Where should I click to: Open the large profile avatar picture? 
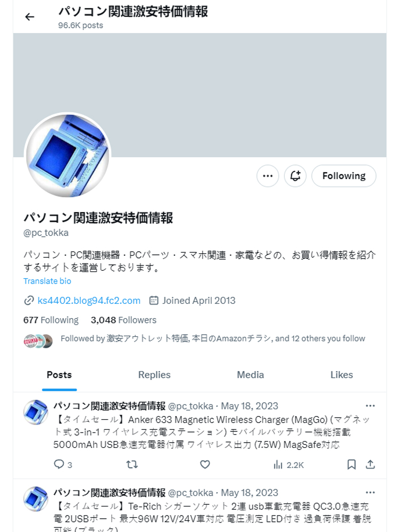coord(68,155)
